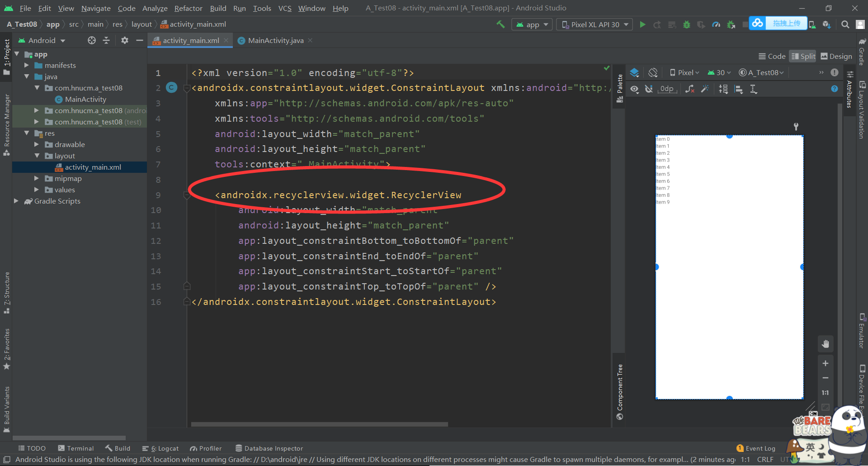Switch to the MainActivity.java tab
868x466 pixels.
pos(275,40)
